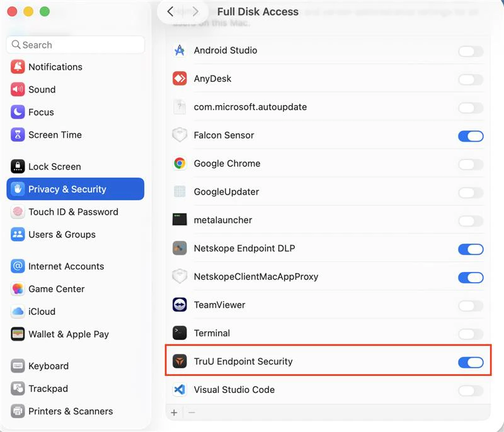Enable metalauncher disk access toggle
504x432 pixels.
(x=471, y=221)
